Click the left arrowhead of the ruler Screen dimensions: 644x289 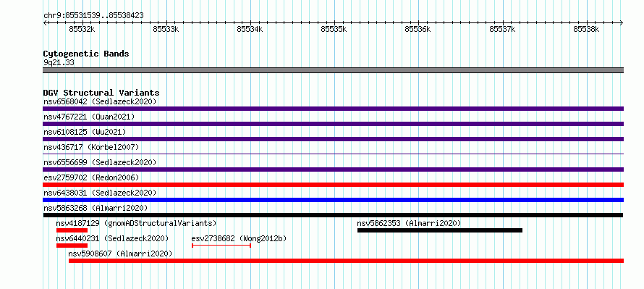[45, 22]
